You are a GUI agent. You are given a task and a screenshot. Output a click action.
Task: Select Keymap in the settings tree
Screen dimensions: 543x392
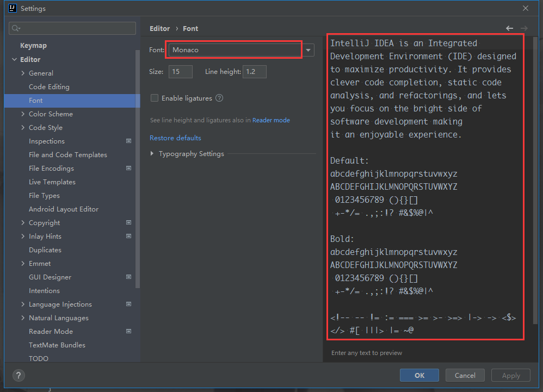[33, 46]
